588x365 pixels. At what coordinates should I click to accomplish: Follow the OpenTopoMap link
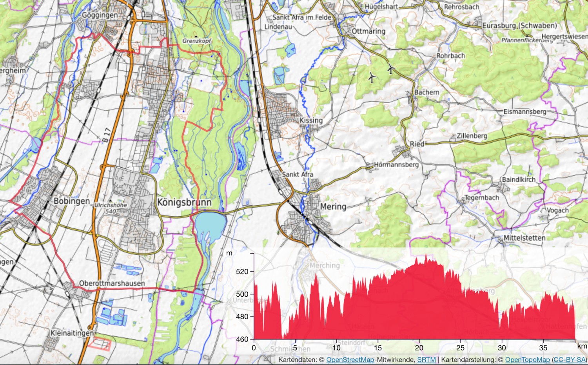pyautogui.click(x=527, y=360)
